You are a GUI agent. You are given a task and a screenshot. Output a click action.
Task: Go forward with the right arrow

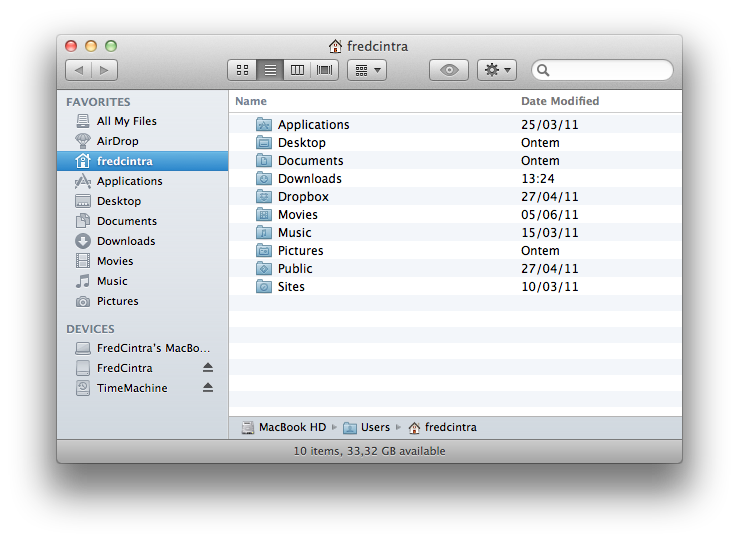point(105,70)
